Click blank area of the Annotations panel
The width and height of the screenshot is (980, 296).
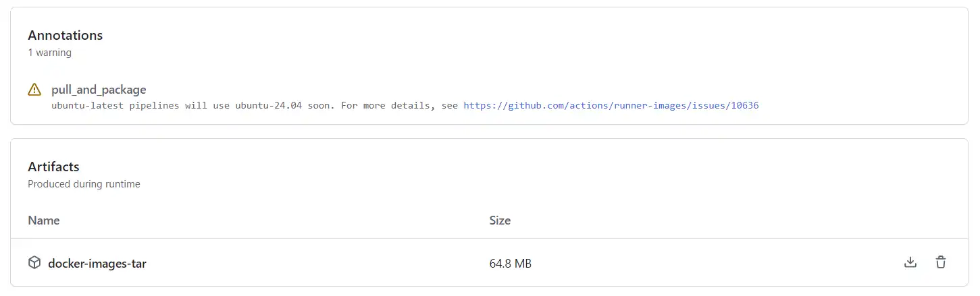click(540, 54)
